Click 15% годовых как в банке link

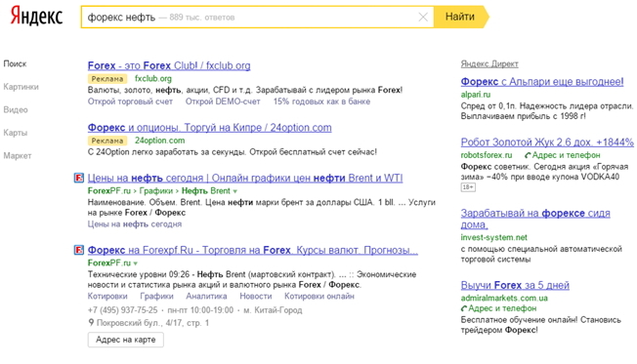click(x=321, y=101)
